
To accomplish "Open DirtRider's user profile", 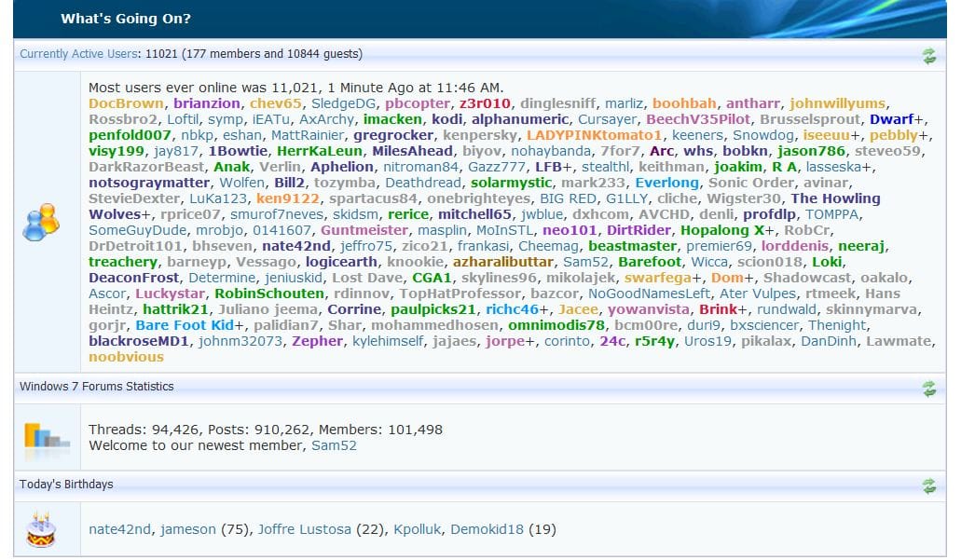I will point(640,230).
